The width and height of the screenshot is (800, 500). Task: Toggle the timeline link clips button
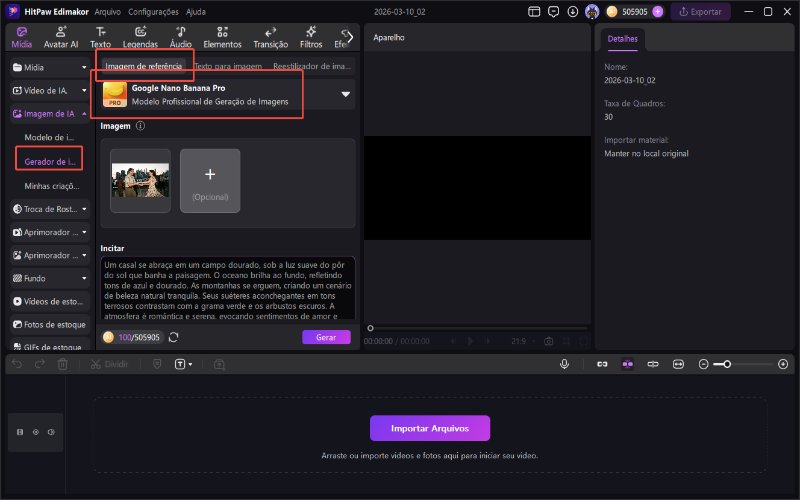tap(603, 365)
